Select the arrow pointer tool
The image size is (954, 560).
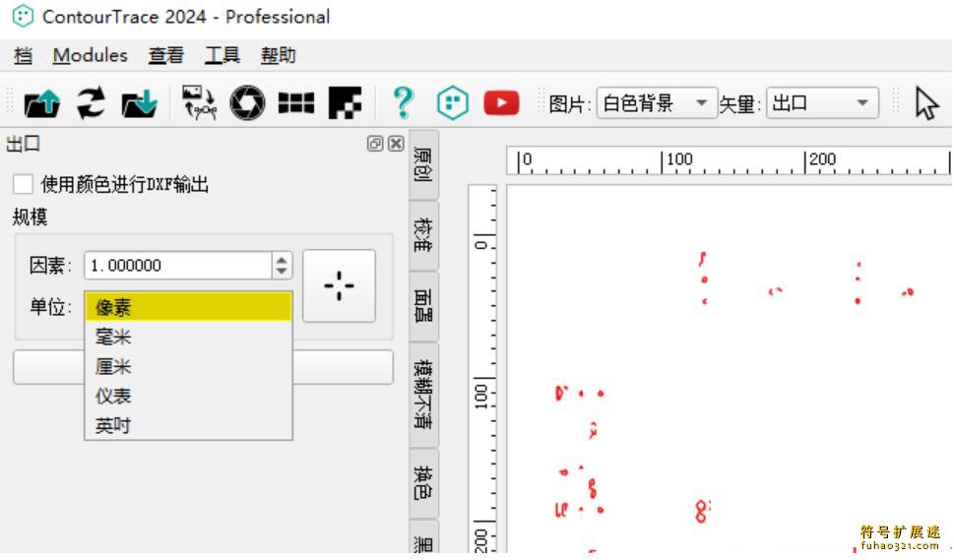coord(926,103)
